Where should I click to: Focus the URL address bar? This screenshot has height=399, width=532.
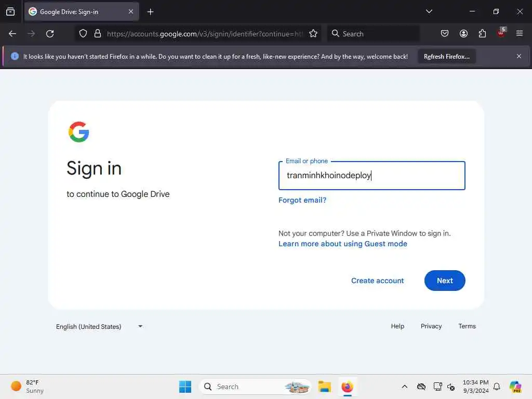(x=204, y=34)
